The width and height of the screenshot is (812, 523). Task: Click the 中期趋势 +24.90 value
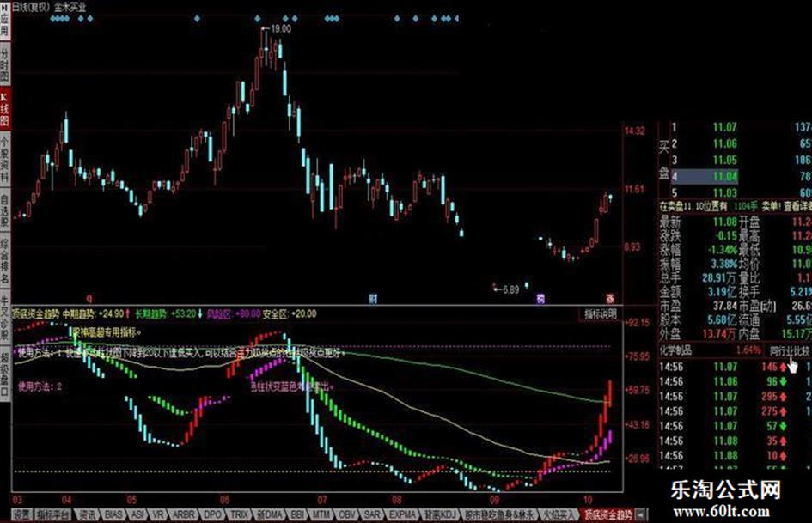coord(112,313)
